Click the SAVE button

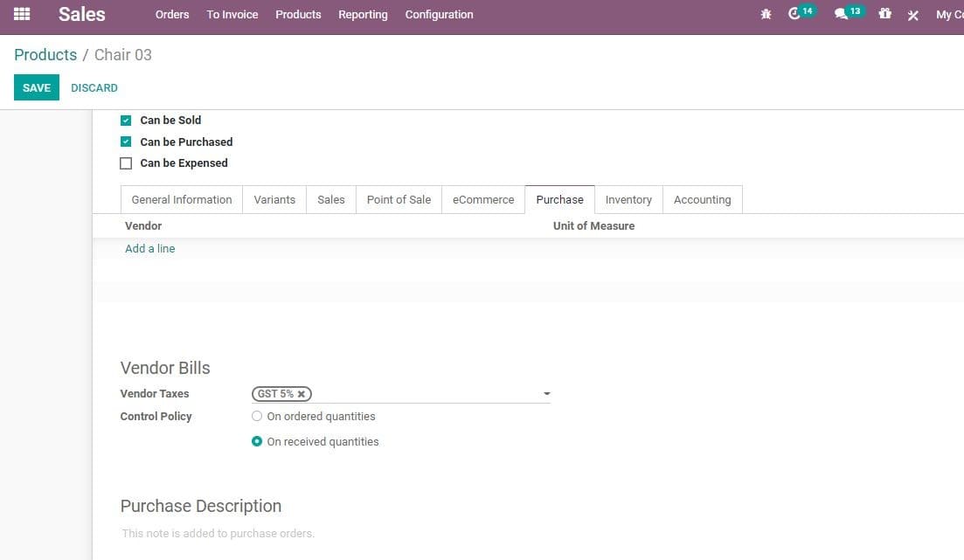[36, 87]
